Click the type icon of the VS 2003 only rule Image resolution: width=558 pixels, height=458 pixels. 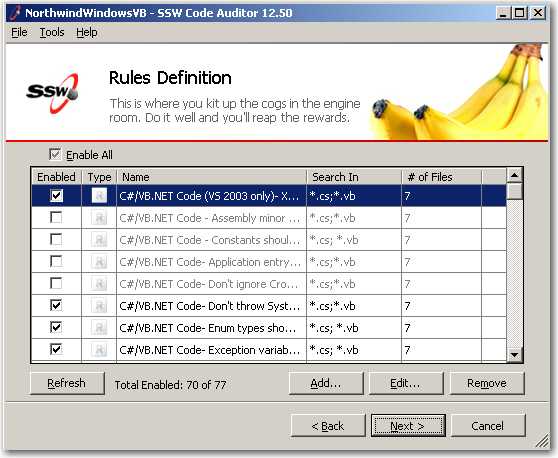99,195
